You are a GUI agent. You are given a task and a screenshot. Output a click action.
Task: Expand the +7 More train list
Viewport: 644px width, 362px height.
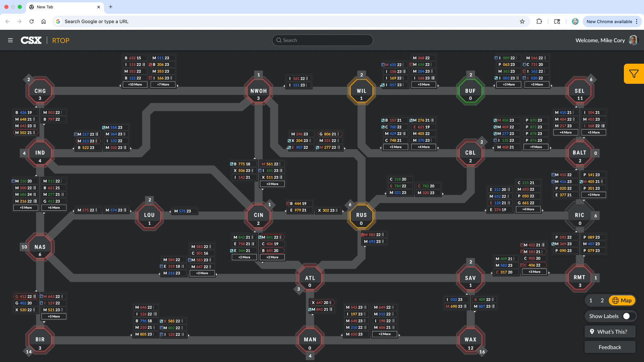[x=163, y=84]
